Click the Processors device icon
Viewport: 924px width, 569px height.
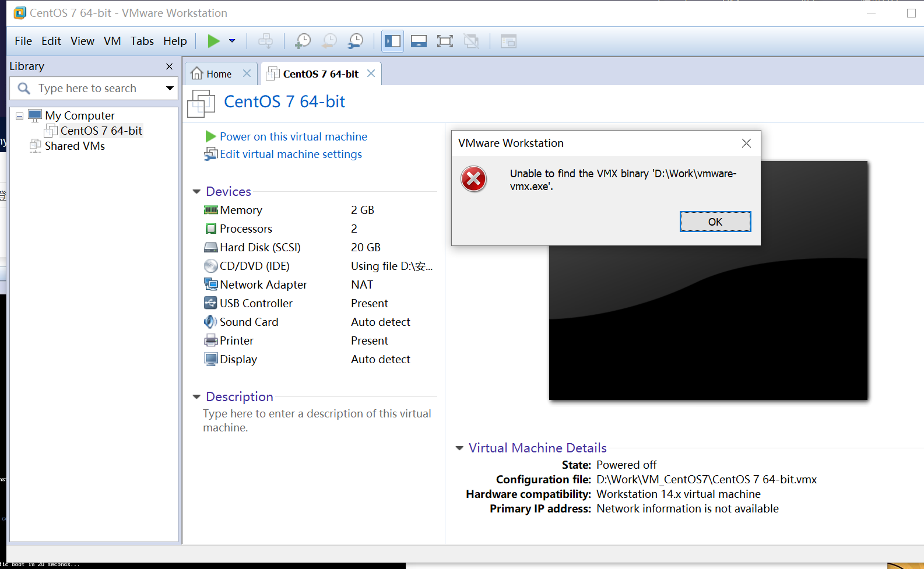coord(210,229)
